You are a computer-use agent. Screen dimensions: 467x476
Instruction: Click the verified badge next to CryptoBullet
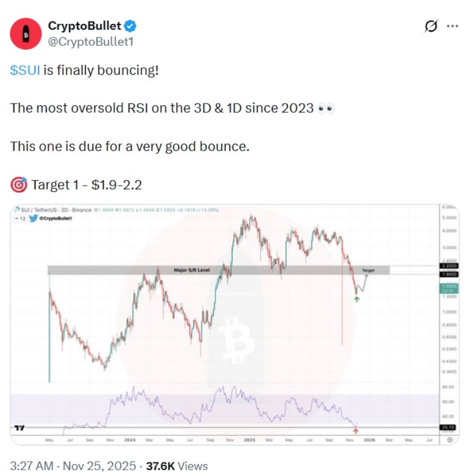click(129, 24)
